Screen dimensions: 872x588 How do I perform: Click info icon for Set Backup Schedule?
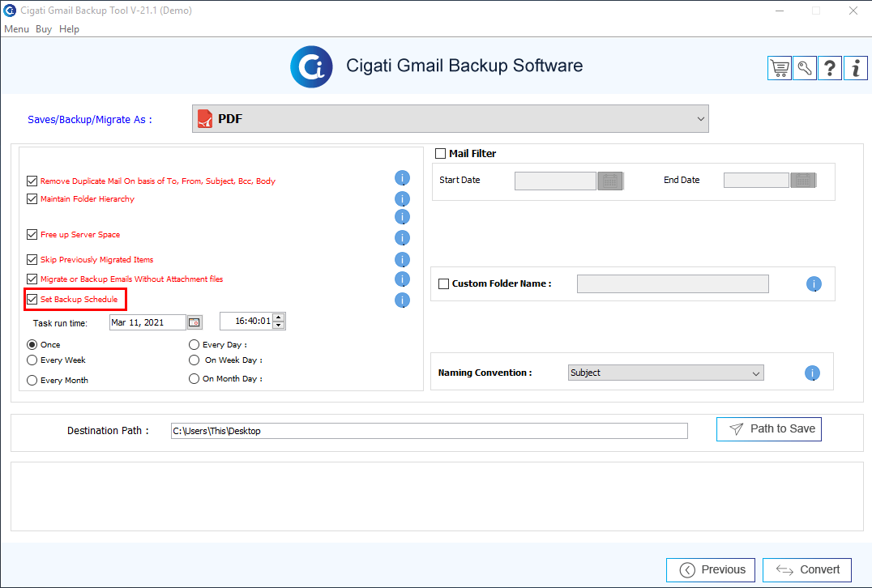click(402, 300)
